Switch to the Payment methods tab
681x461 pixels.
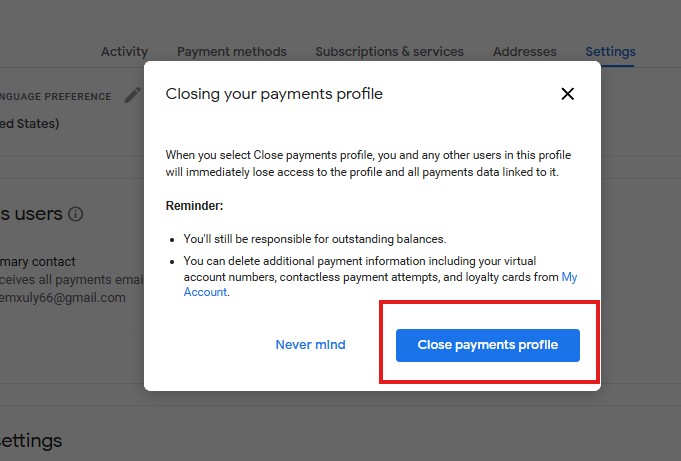click(x=231, y=52)
